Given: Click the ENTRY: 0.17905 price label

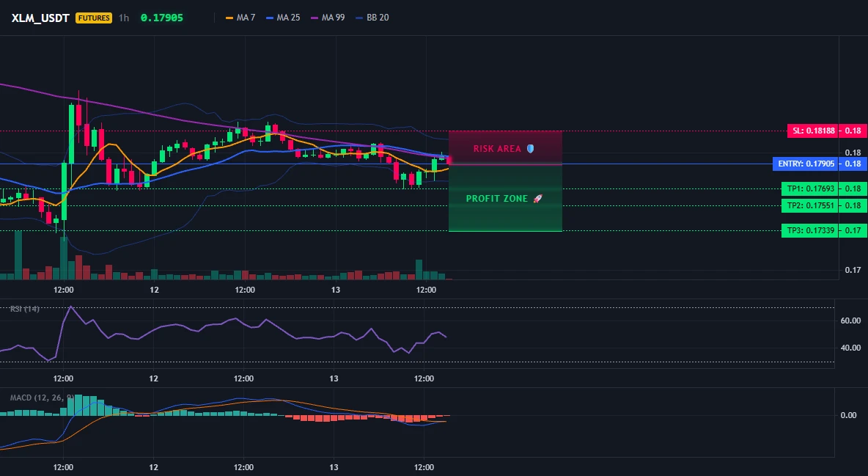Looking at the screenshot, I should click(806, 164).
